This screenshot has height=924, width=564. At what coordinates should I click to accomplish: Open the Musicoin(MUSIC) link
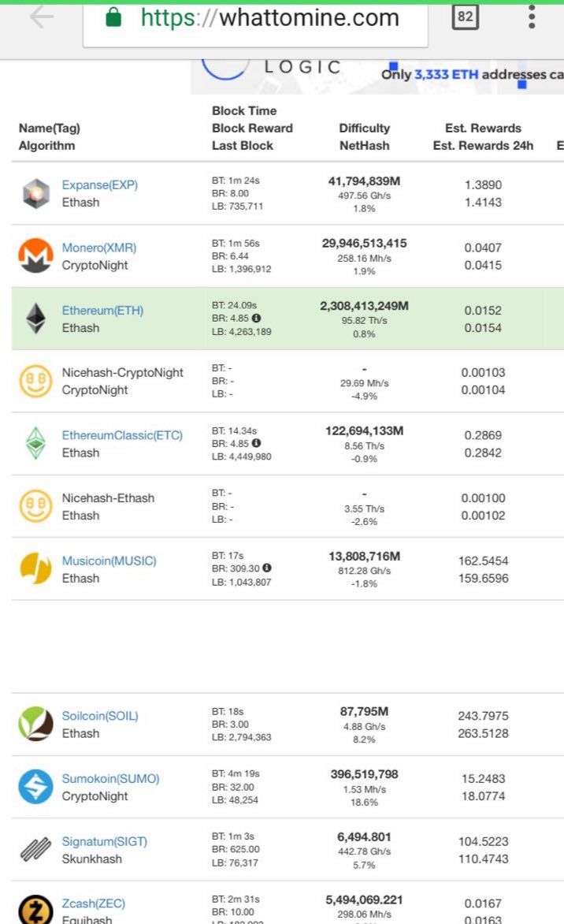pyautogui.click(x=109, y=561)
